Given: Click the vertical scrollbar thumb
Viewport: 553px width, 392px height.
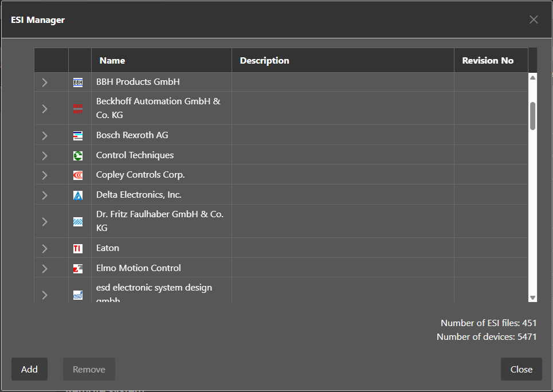Looking at the screenshot, I should click(532, 116).
